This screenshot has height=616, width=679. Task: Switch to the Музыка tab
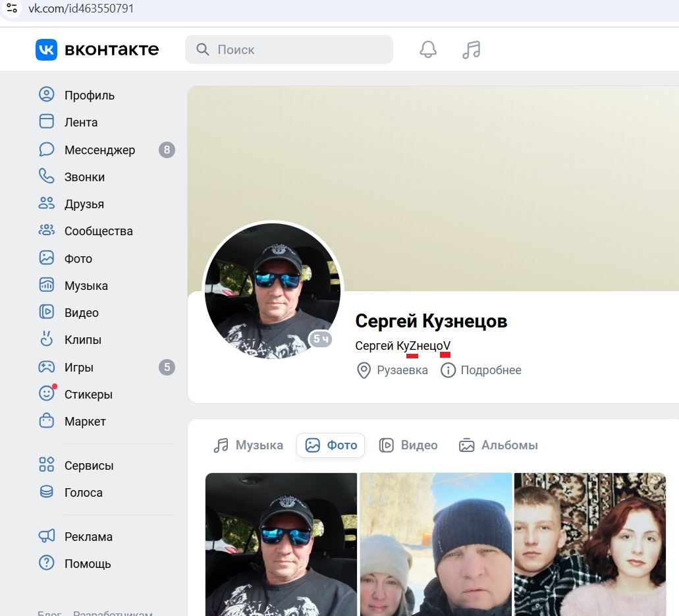pyautogui.click(x=248, y=445)
